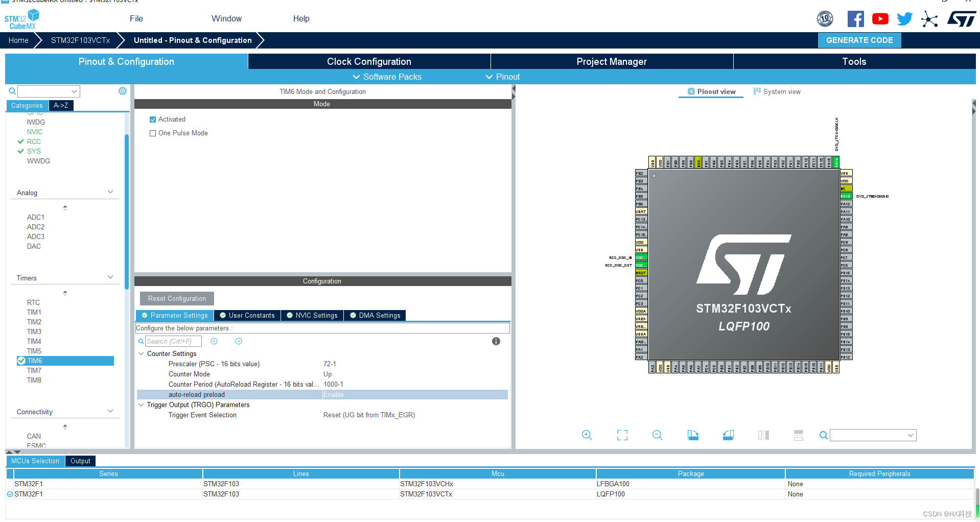Switch to Clock Configuration tab

point(369,61)
